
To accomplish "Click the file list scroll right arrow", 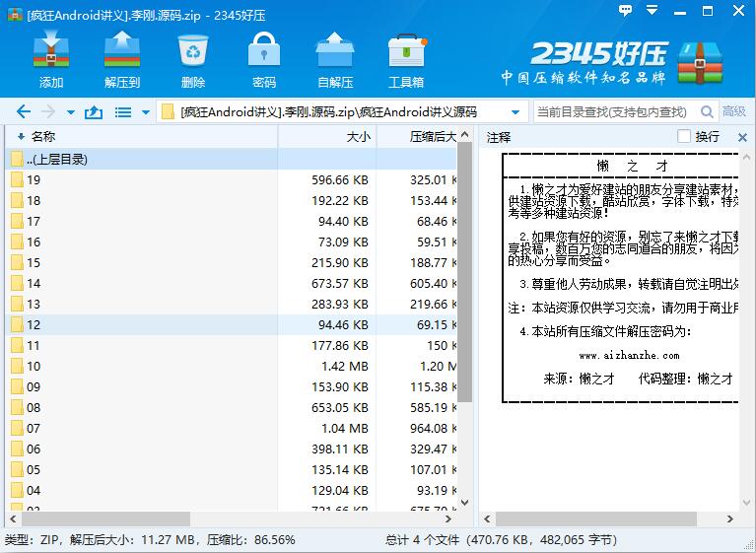I will pyautogui.click(x=448, y=519).
